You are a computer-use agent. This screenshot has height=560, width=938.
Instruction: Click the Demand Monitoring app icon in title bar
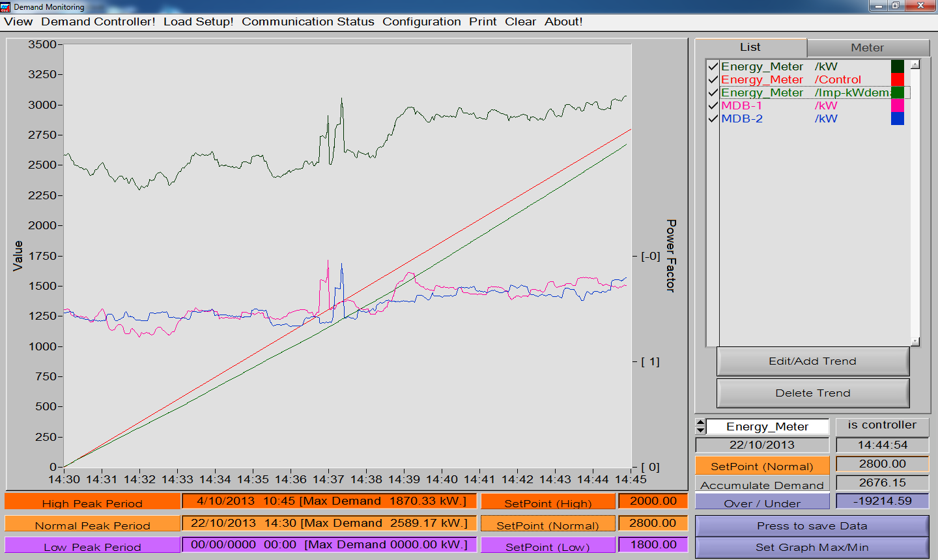click(x=6, y=7)
